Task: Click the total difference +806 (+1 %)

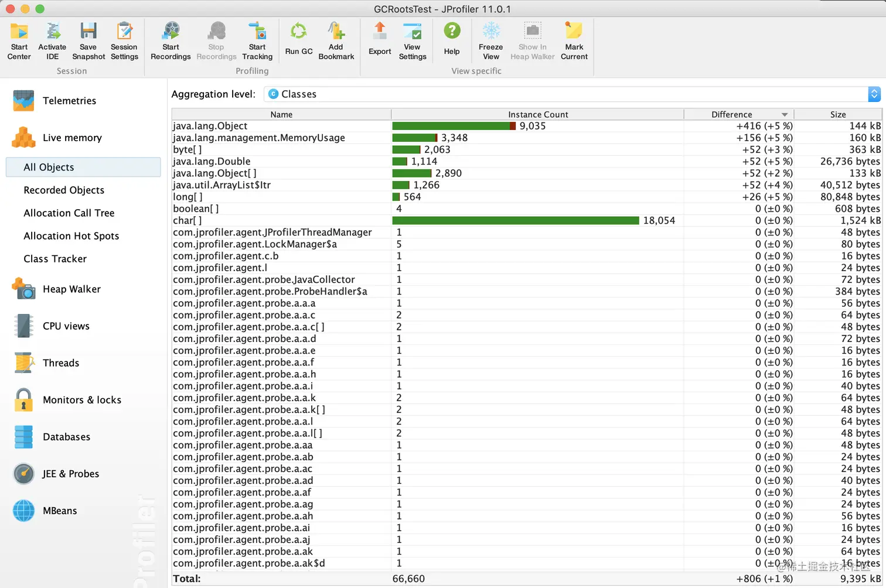Action: (764, 579)
